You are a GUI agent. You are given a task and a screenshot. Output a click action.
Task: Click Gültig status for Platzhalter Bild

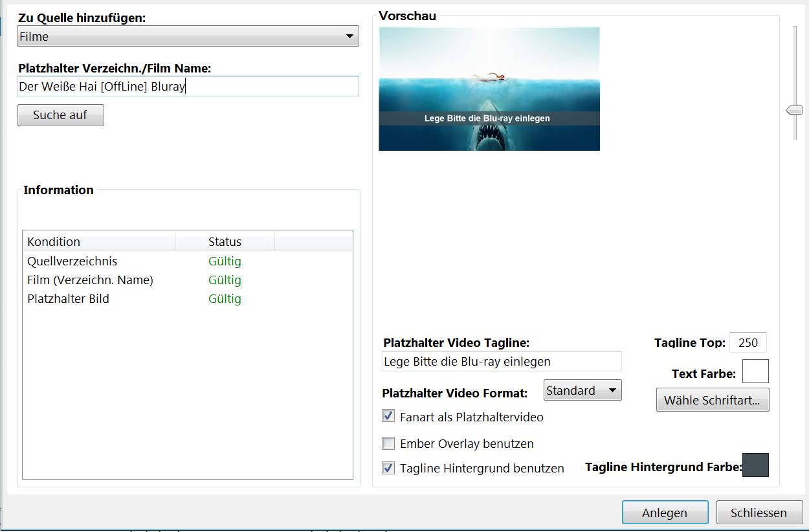coord(225,298)
